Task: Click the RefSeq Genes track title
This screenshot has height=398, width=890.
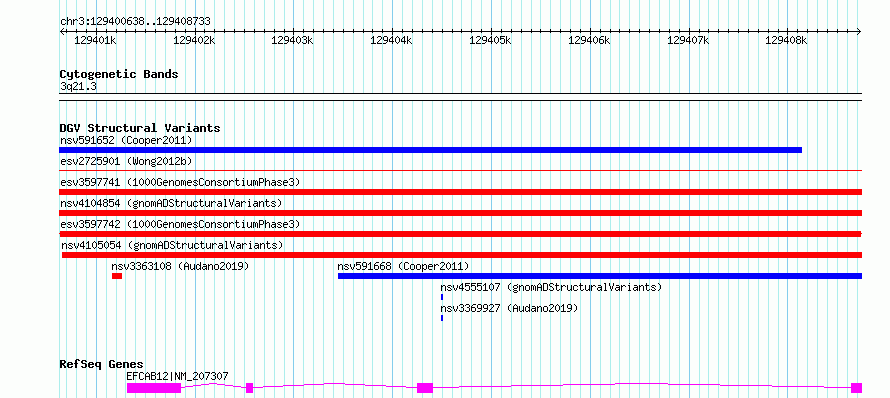Action: [x=102, y=364]
